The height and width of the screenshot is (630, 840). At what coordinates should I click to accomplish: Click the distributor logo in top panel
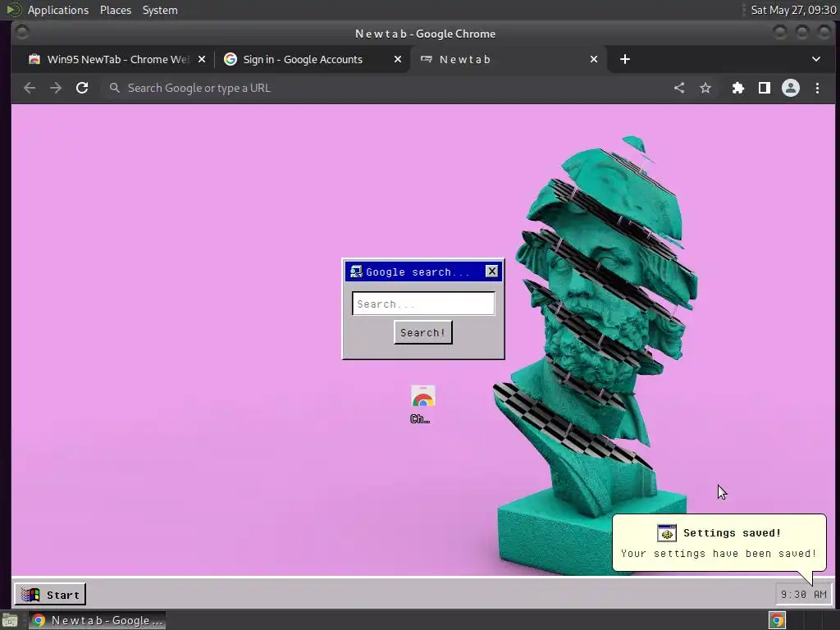pyautogui.click(x=13, y=10)
